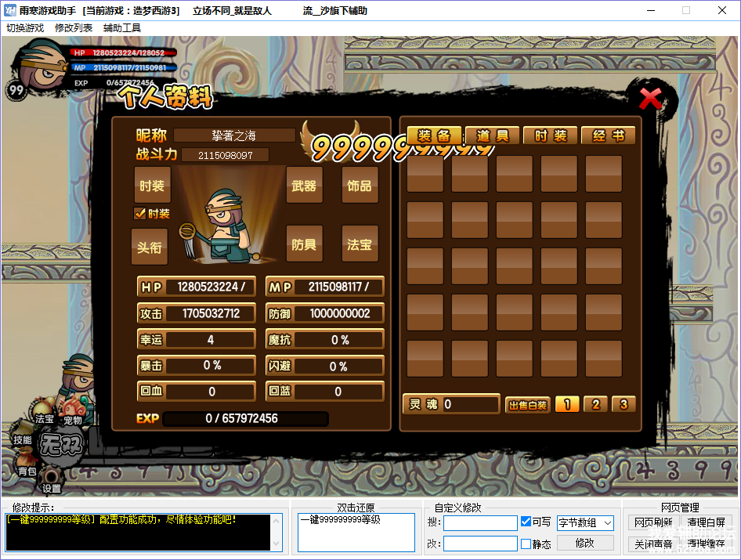Click the 修改提示 scrollbar up arrow
The height and width of the screenshot is (560, 741).
pyautogui.click(x=277, y=521)
